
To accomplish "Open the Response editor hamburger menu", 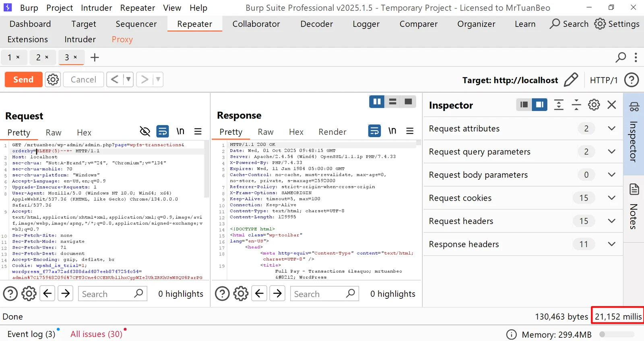I will (x=410, y=131).
